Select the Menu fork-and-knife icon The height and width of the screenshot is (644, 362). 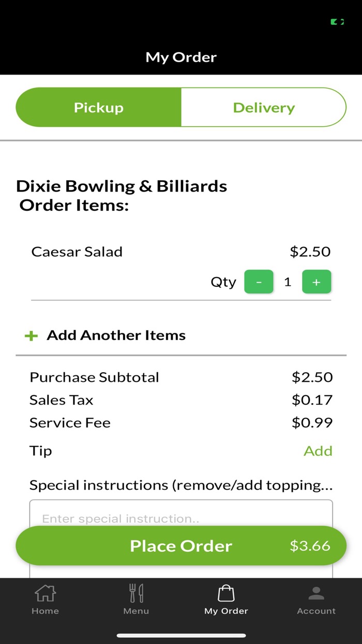[135, 592]
